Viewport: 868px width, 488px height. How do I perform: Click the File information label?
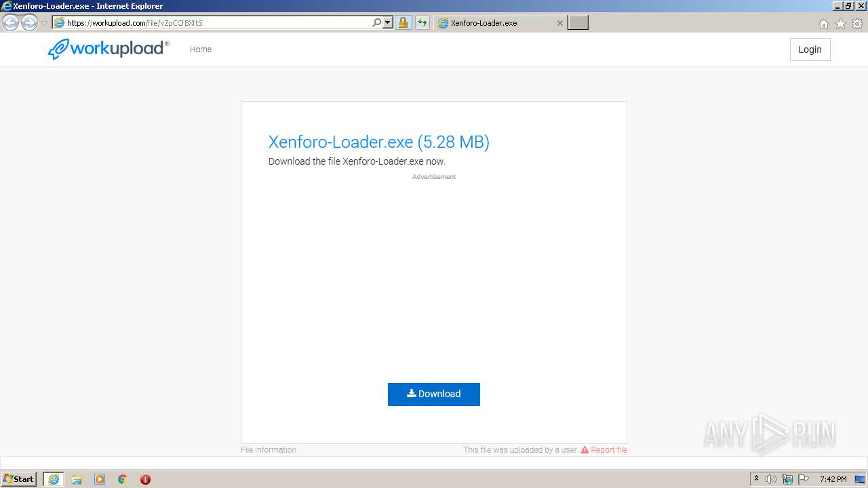tap(269, 450)
